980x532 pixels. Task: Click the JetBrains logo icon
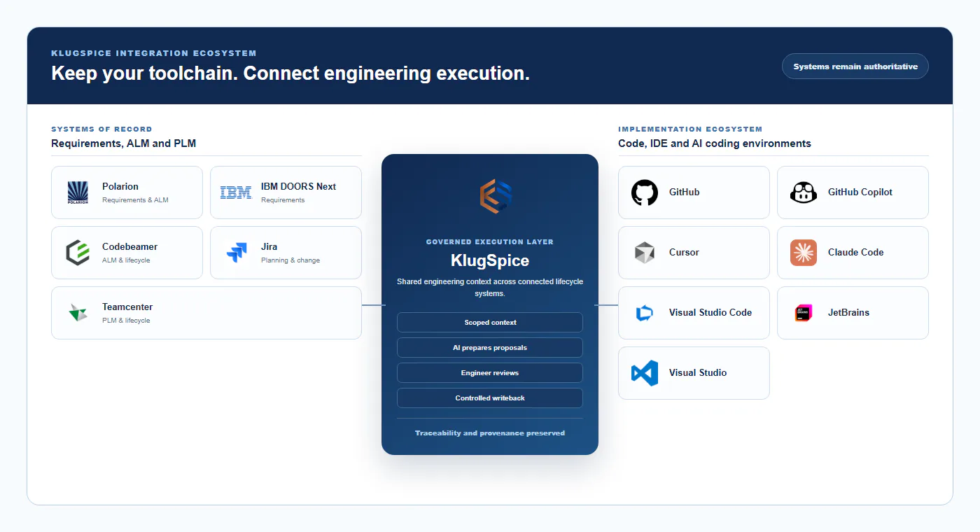pos(804,313)
